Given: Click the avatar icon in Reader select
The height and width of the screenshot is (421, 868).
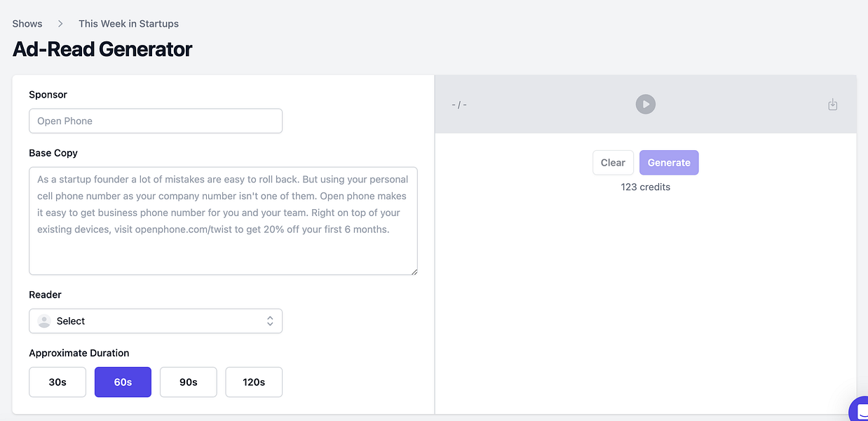Looking at the screenshot, I should (44, 321).
